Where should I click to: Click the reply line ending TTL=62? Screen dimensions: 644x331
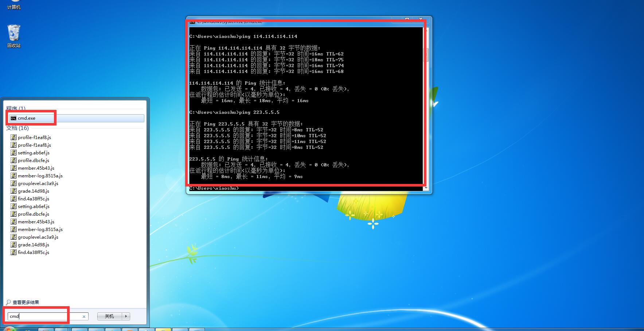coord(266,54)
